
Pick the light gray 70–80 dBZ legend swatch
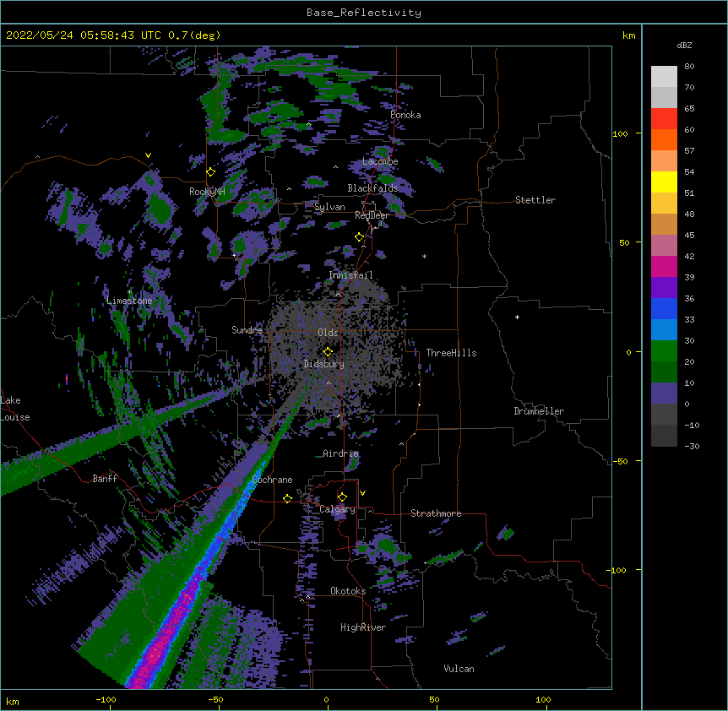point(664,77)
